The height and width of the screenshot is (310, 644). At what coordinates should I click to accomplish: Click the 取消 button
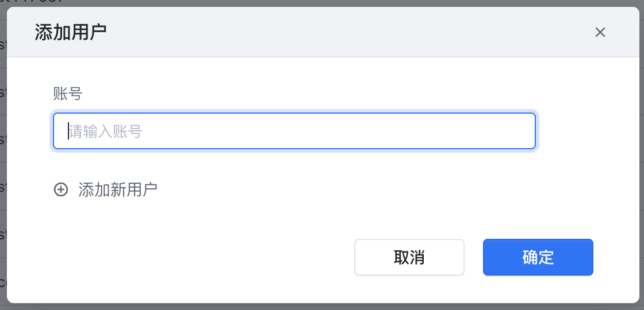click(x=409, y=257)
